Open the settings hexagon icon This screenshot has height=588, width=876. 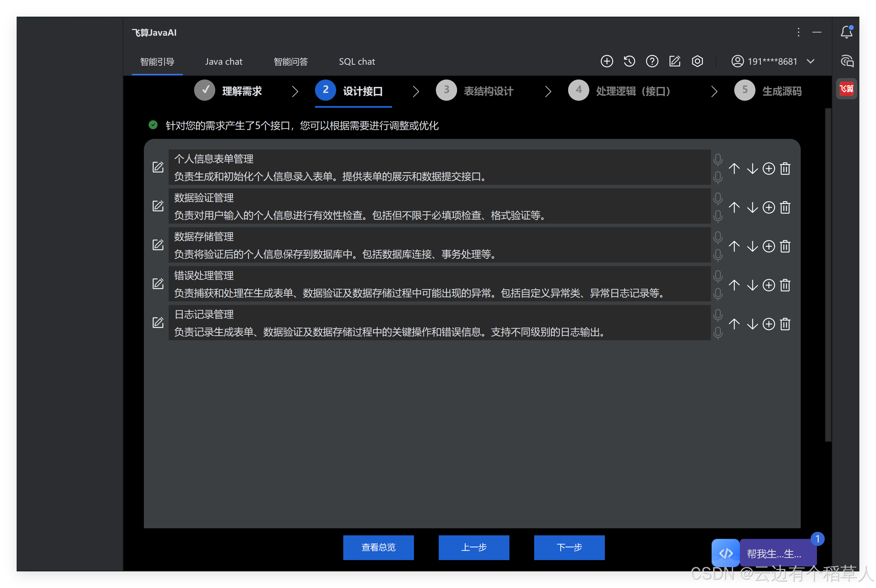pyautogui.click(x=697, y=61)
